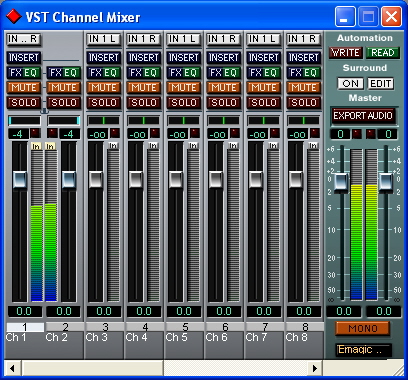Solo channel Ch 4
408x380 pixels.
144,103
